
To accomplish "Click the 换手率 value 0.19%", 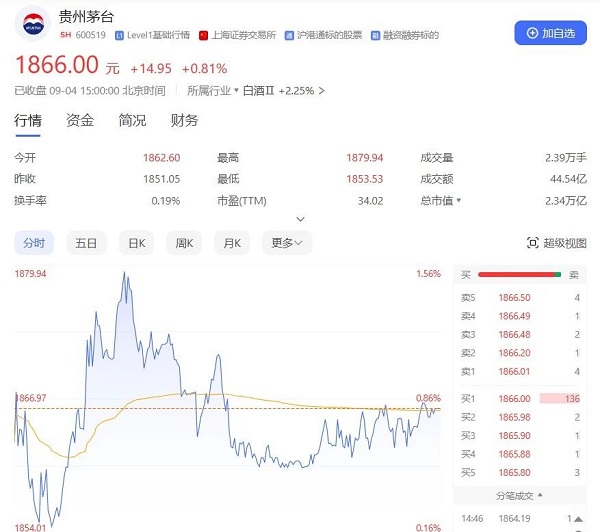I will (x=166, y=201).
